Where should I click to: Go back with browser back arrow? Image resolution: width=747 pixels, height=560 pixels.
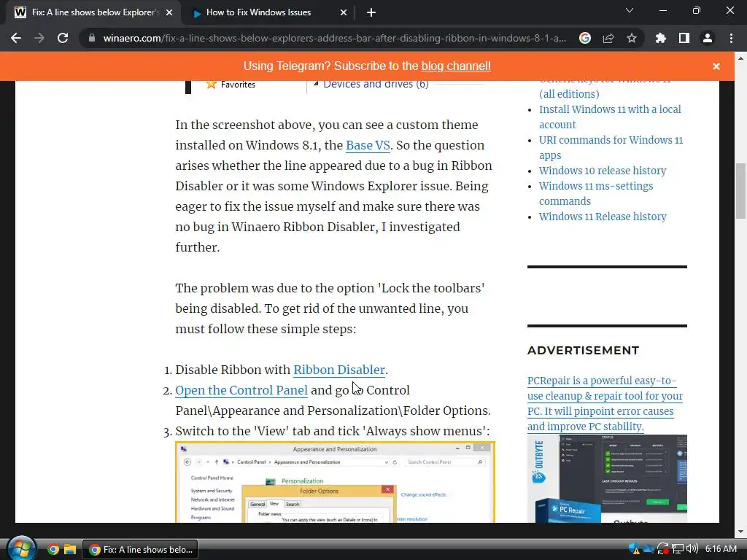point(16,38)
